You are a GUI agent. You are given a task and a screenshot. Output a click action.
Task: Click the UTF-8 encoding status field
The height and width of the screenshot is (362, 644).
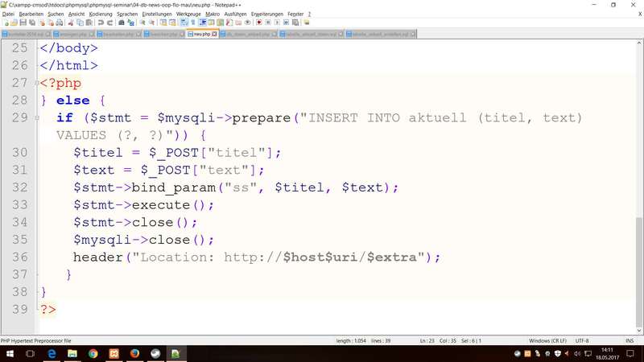581,340
